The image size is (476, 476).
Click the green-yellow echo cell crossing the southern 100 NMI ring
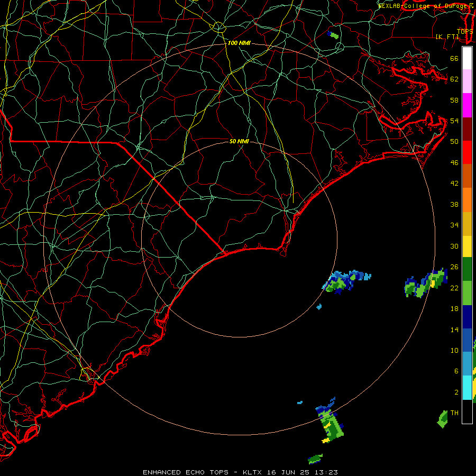pos(329,420)
